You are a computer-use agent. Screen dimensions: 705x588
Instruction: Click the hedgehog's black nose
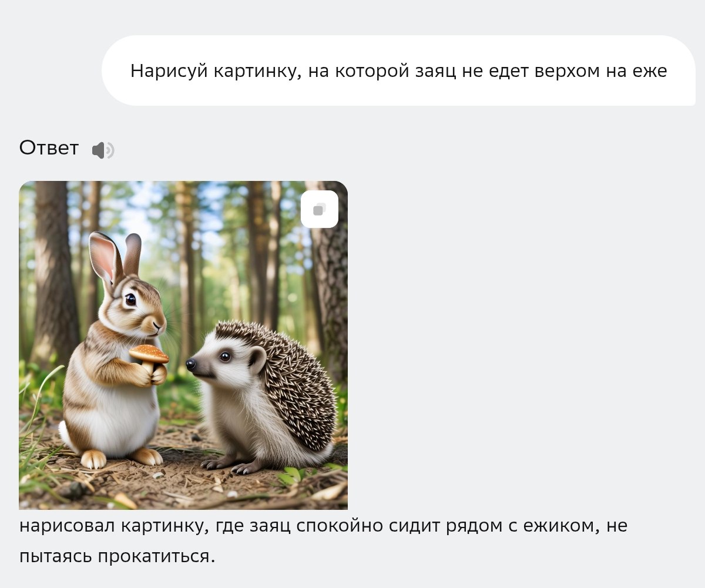pyautogui.click(x=191, y=364)
